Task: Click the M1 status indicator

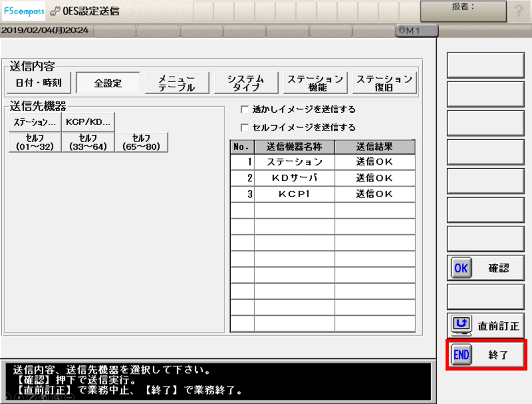Action: tap(416, 31)
